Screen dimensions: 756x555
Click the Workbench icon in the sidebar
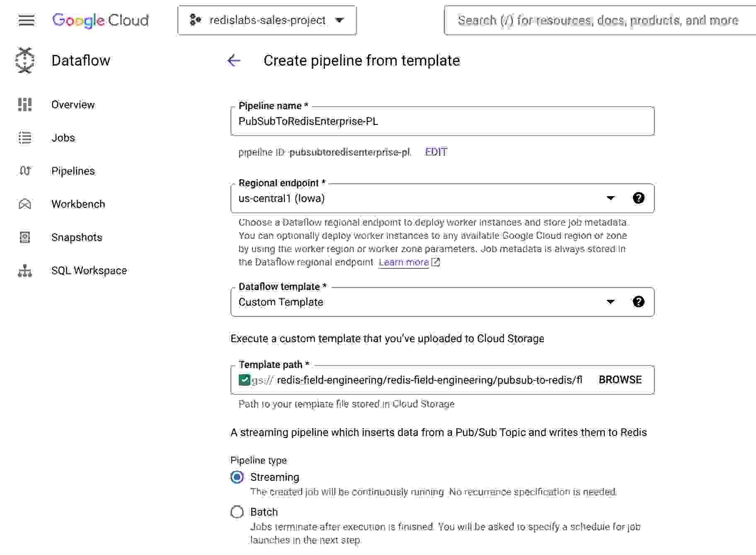coord(25,204)
